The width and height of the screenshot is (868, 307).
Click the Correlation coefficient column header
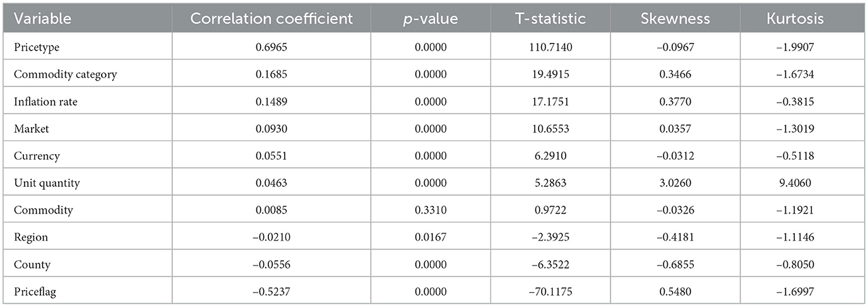(x=271, y=19)
